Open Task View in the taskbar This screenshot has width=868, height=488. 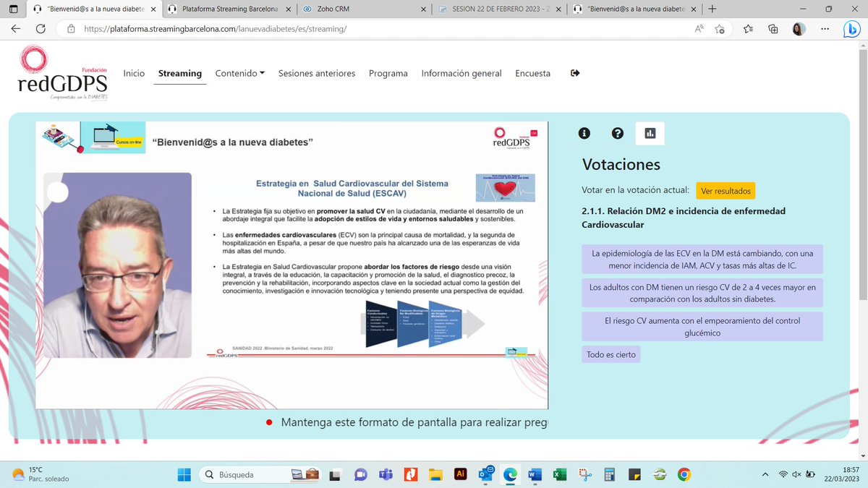click(x=333, y=474)
